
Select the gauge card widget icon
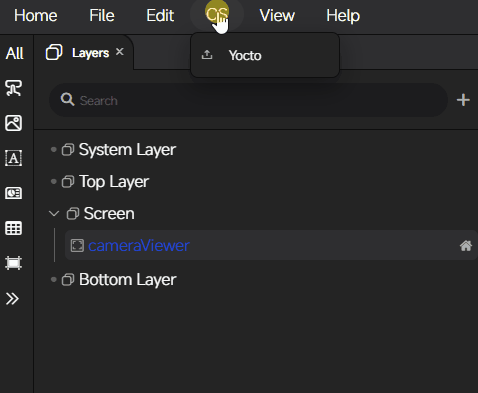click(14, 193)
